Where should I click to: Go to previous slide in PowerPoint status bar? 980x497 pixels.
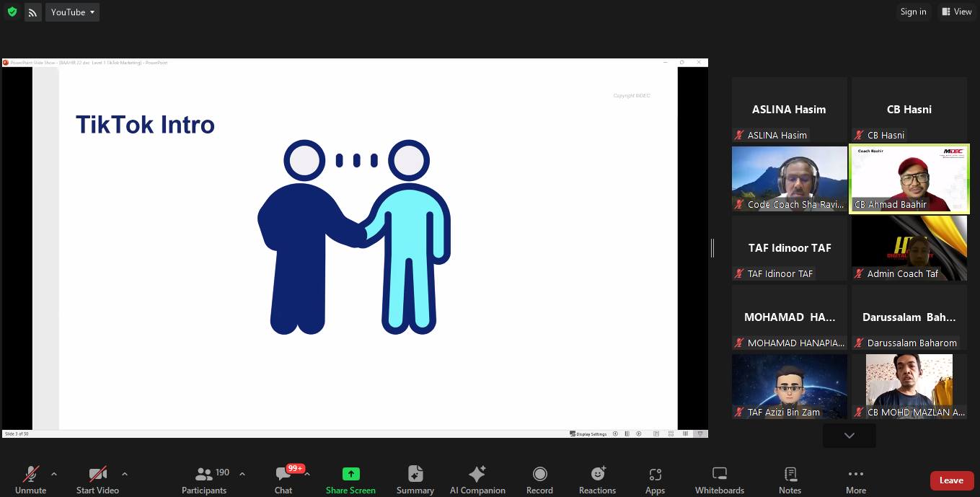(x=616, y=434)
